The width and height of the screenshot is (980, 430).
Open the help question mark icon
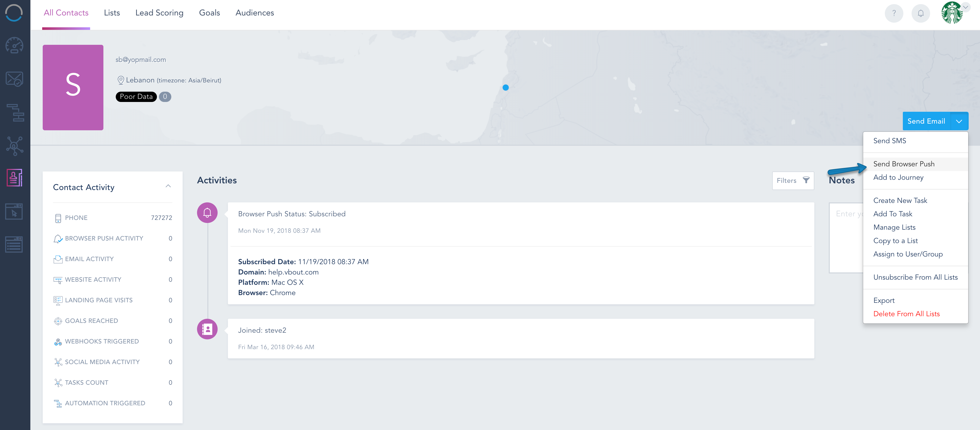[894, 13]
